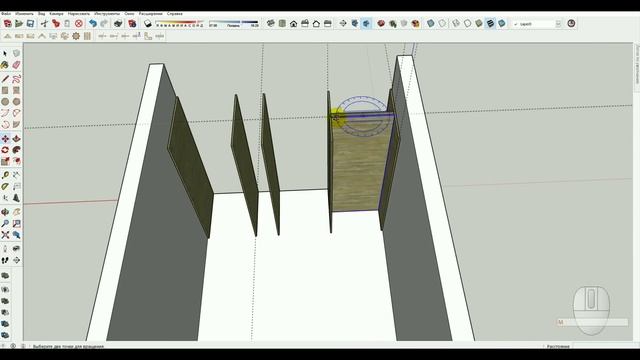Select the arrow Select tool

(x=5, y=53)
